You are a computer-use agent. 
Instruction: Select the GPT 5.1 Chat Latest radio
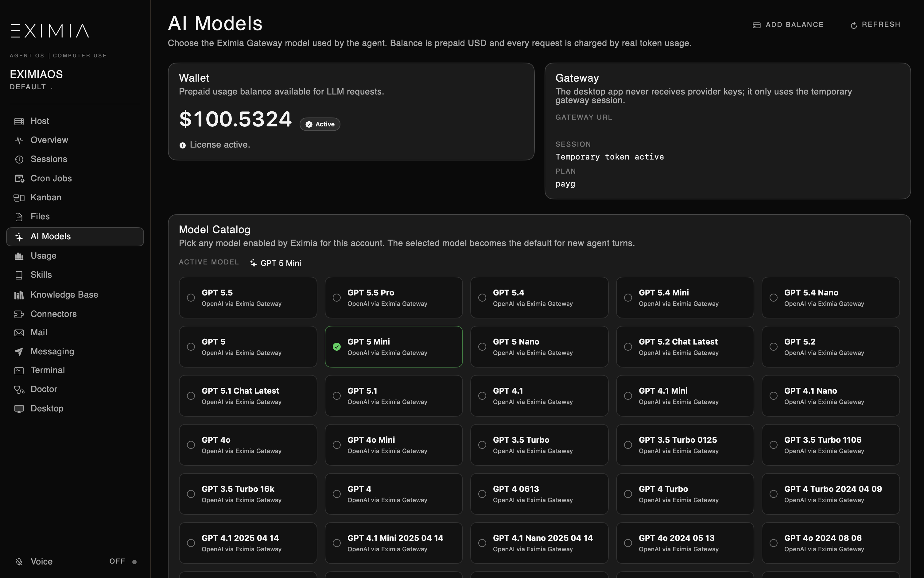point(191,396)
